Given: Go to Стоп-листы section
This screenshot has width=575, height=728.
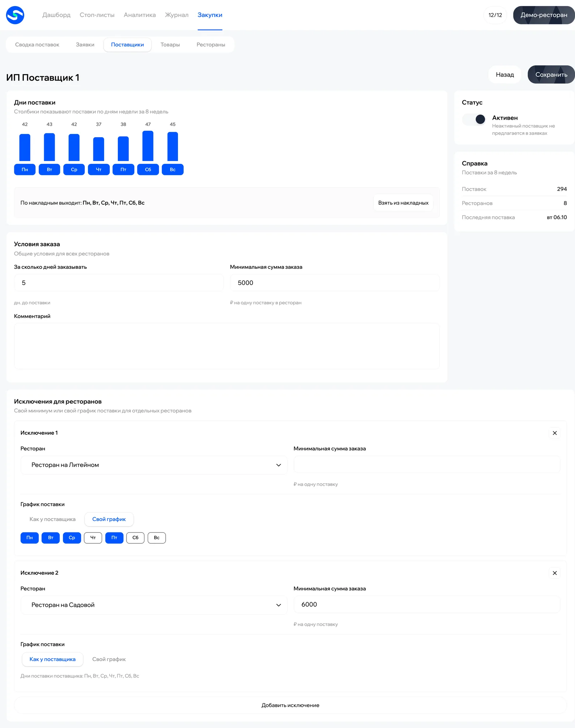Looking at the screenshot, I should 97,15.
